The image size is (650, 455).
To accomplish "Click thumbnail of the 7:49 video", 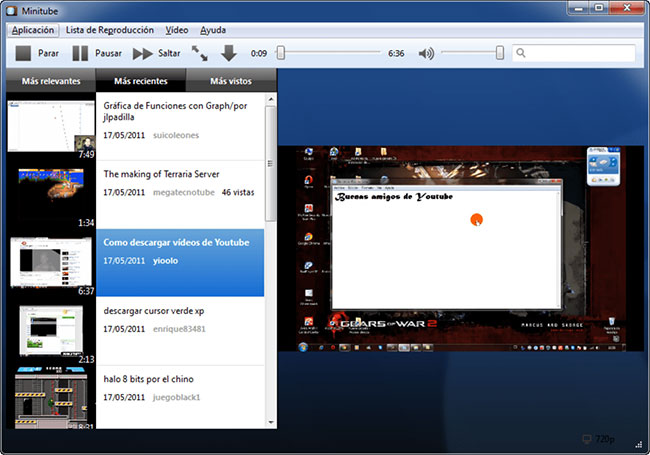I will (51, 126).
